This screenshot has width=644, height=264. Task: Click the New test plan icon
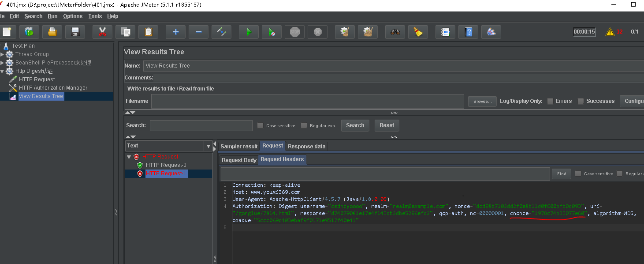pyautogui.click(x=7, y=32)
